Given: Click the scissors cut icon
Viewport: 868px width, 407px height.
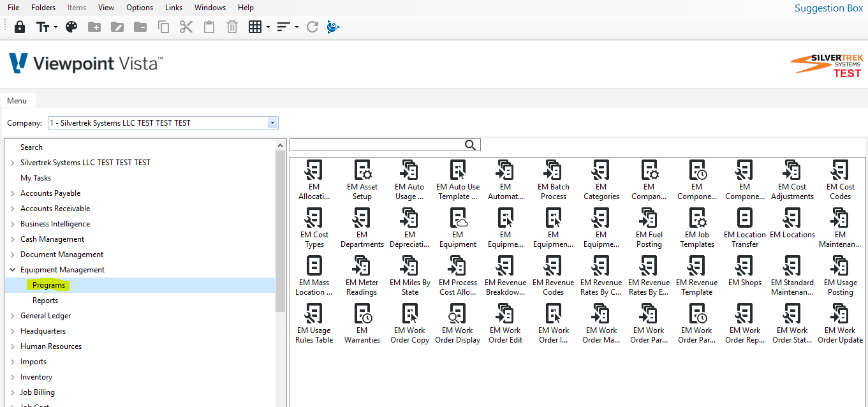Looking at the screenshot, I should 186,27.
